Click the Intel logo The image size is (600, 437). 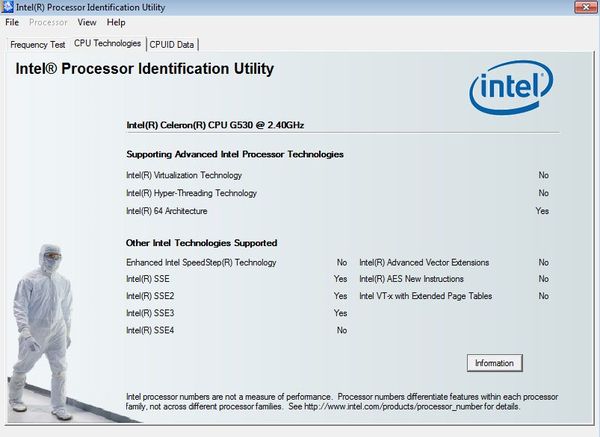pos(512,87)
